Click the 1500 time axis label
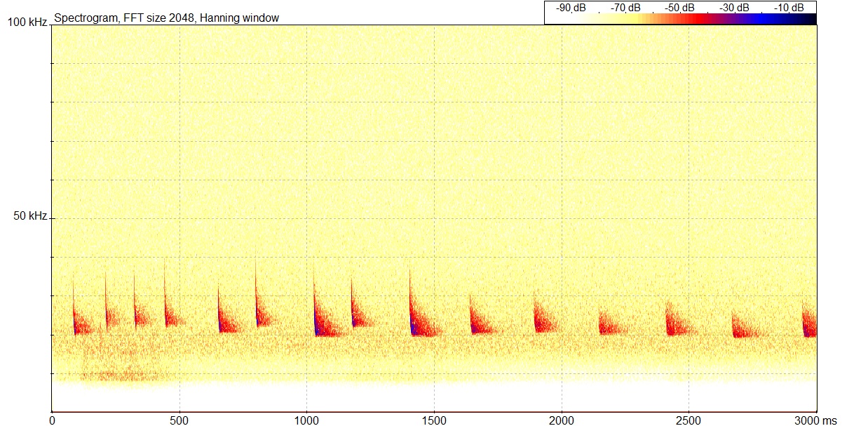Viewport: 868px width, 426px height. 434,420
